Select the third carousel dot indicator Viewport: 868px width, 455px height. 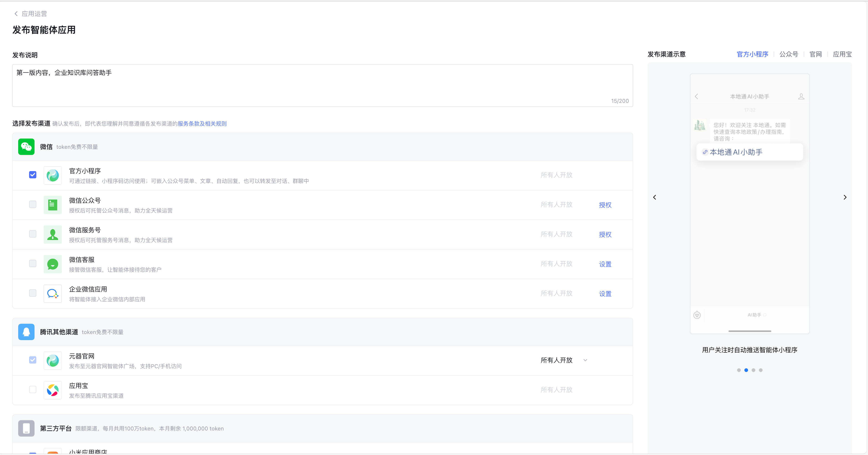(753, 370)
